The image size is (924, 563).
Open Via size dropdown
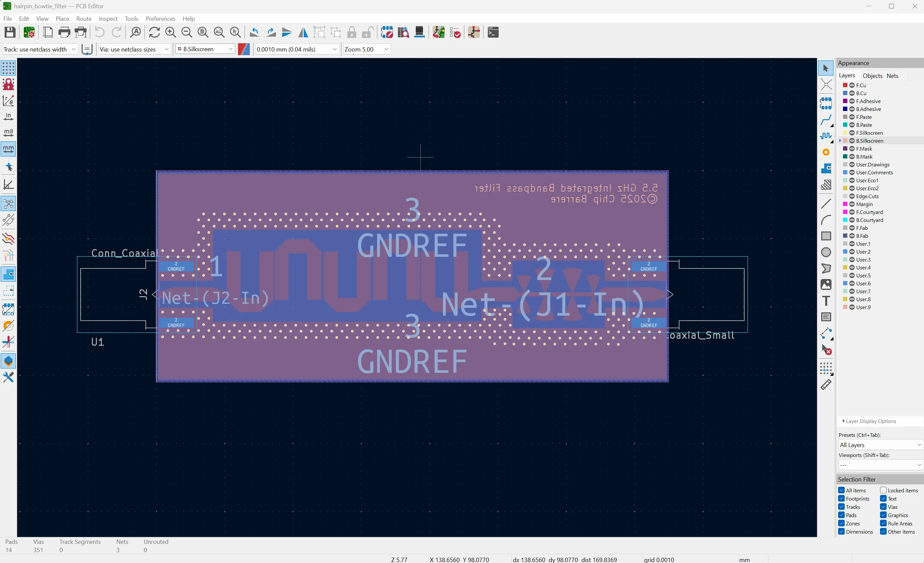coord(134,49)
